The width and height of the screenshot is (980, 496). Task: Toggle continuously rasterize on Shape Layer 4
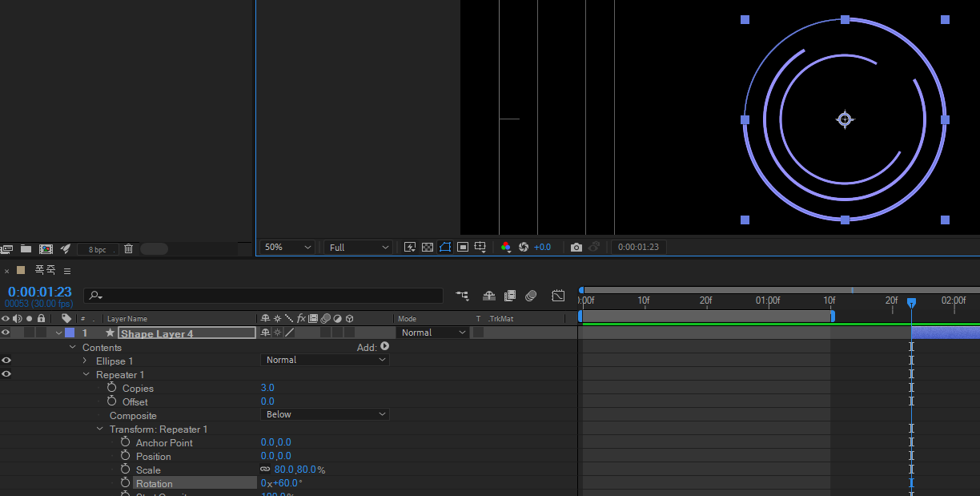point(278,333)
